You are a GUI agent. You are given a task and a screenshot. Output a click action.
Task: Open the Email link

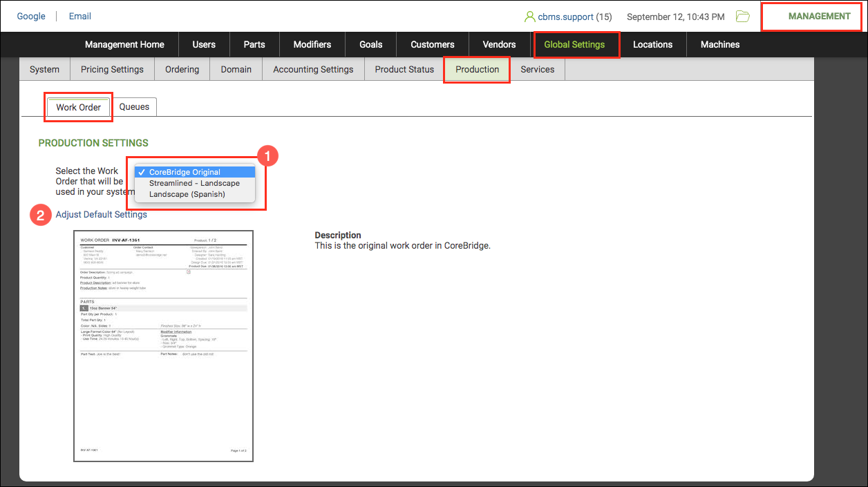[x=80, y=16]
